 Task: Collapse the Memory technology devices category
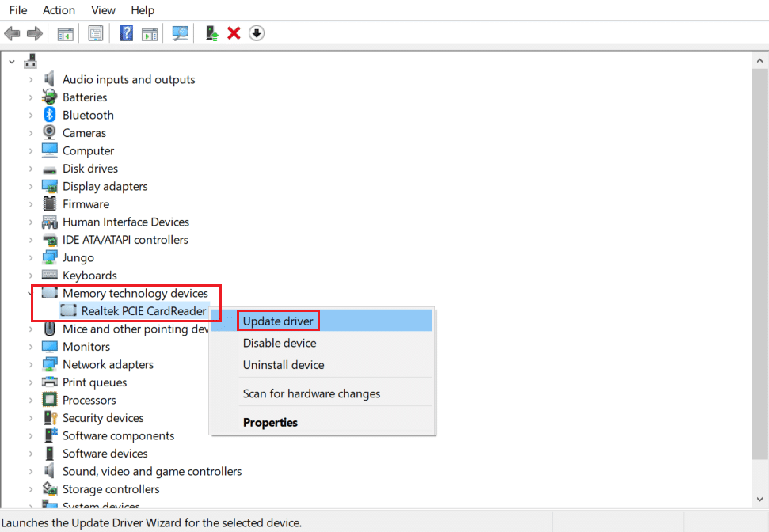coord(30,293)
